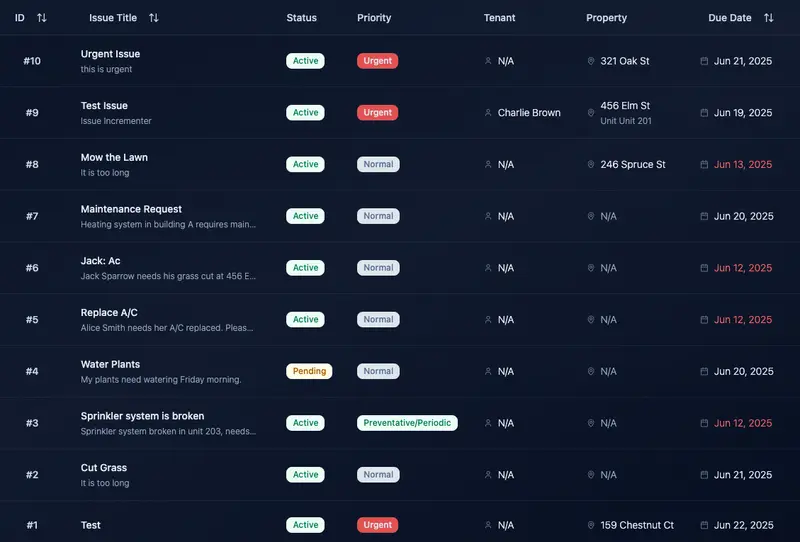The width and height of the screenshot is (800, 542).
Task: Click the Urgent priority badge for issue #10
Action: point(377,61)
